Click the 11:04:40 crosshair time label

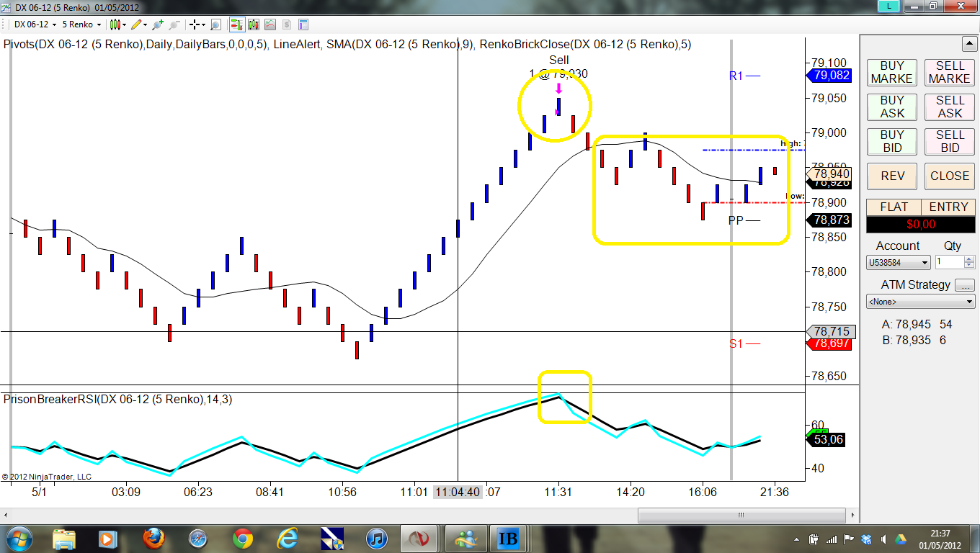tap(457, 493)
